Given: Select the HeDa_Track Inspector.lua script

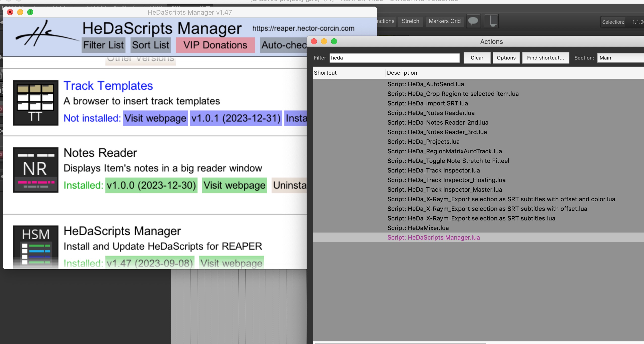Looking at the screenshot, I should coord(433,170).
